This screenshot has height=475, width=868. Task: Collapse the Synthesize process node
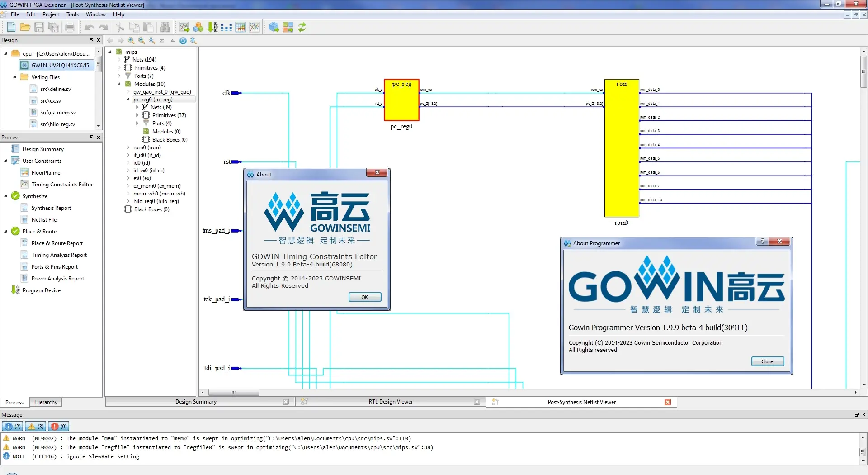tap(5, 196)
